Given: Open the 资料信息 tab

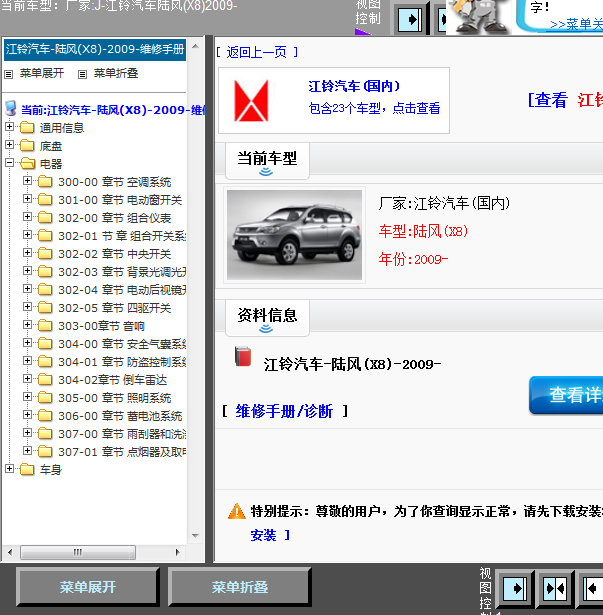Looking at the screenshot, I should click(x=267, y=318).
